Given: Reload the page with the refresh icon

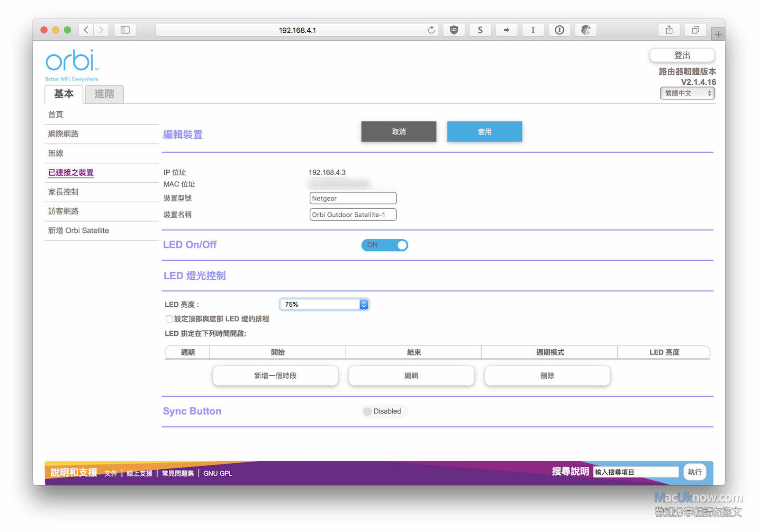Looking at the screenshot, I should (431, 30).
